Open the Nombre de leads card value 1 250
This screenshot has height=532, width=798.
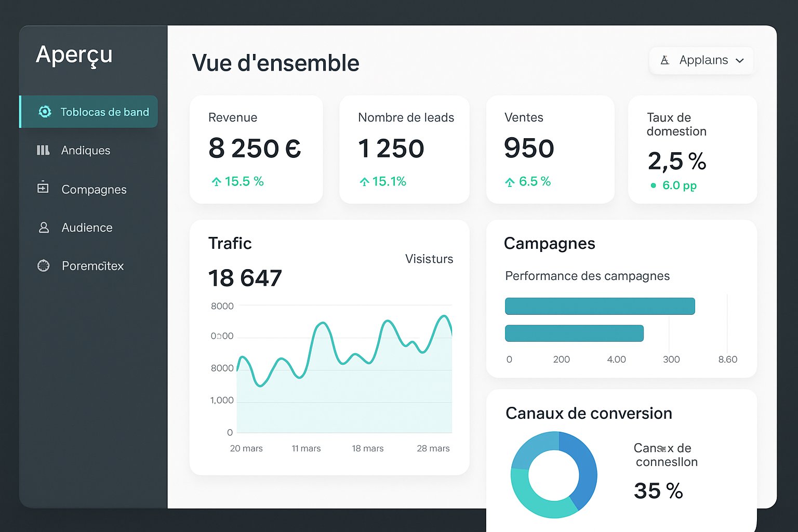click(x=391, y=149)
